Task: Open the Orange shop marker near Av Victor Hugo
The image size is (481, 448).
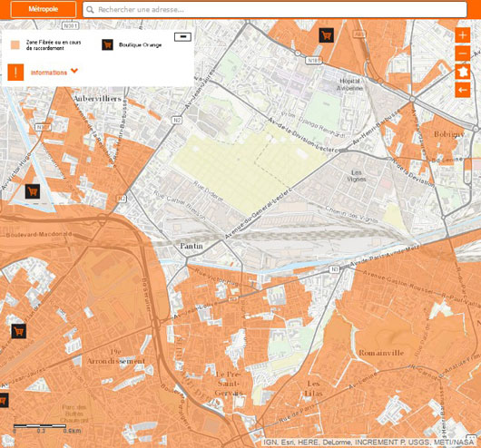Action: (x=33, y=191)
